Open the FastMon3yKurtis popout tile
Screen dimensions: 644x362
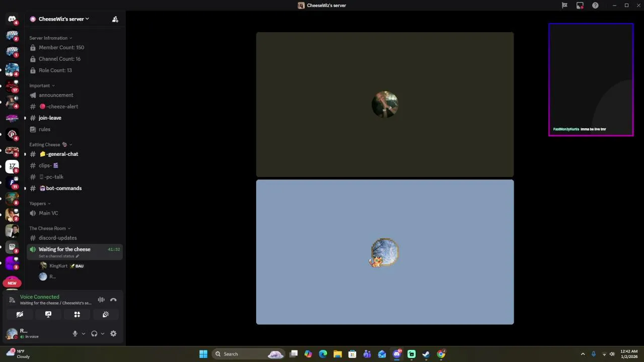point(591,79)
